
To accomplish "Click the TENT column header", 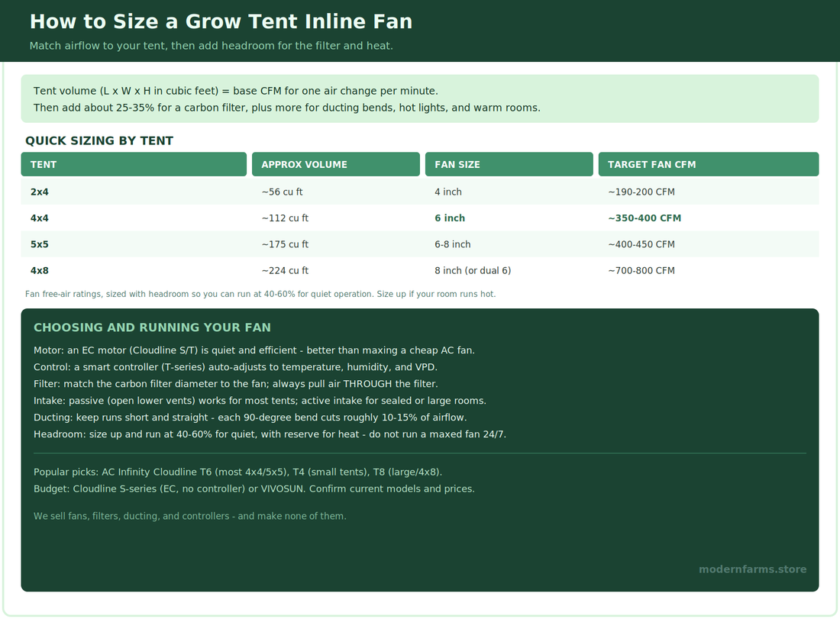I will 134,164.
